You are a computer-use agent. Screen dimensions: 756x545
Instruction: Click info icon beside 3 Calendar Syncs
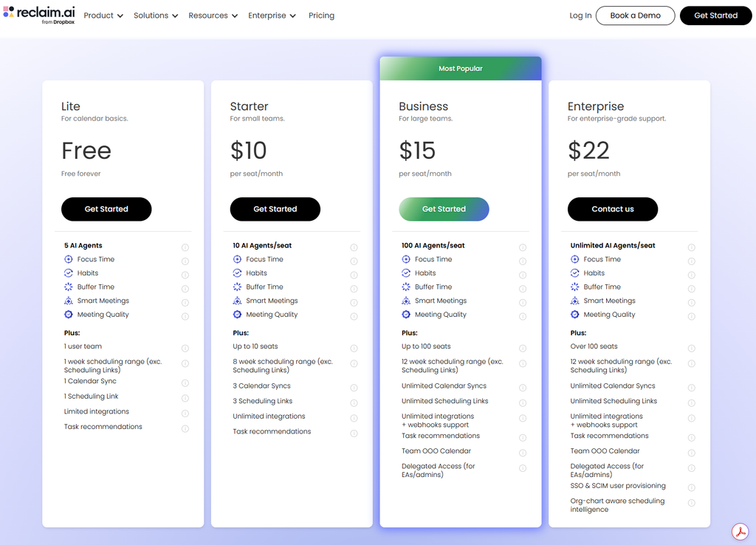[354, 388]
